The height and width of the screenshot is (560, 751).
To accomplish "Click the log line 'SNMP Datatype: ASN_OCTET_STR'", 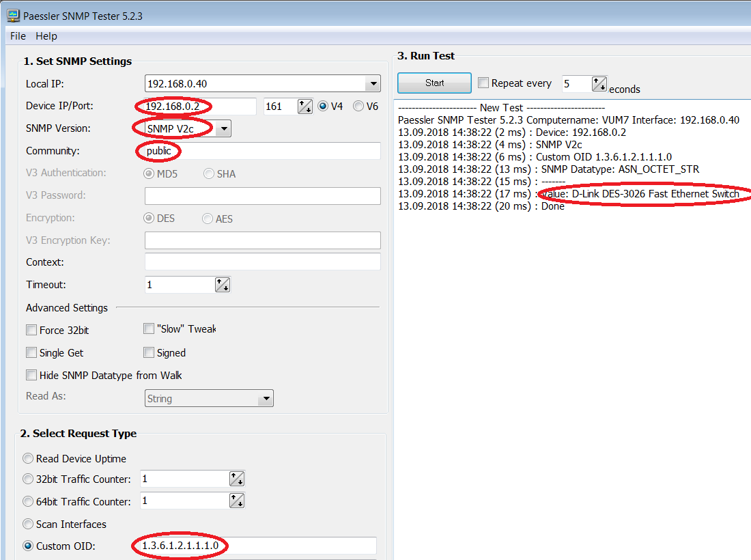I will point(548,169).
